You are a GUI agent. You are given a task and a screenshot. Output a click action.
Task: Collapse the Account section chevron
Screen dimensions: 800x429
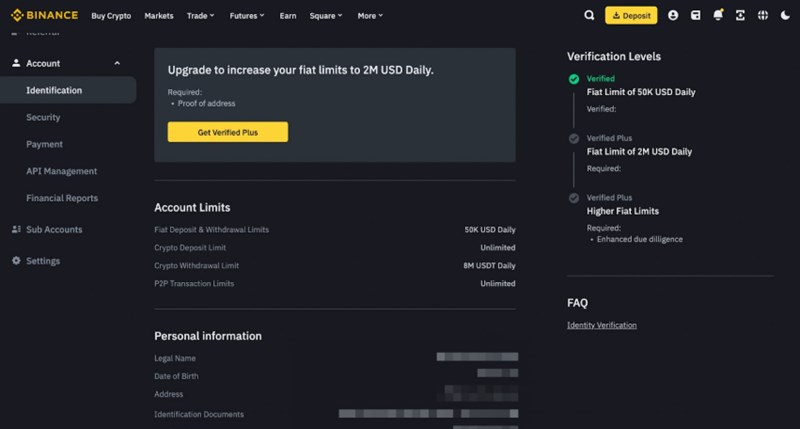pyautogui.click(x=117, y=63)
